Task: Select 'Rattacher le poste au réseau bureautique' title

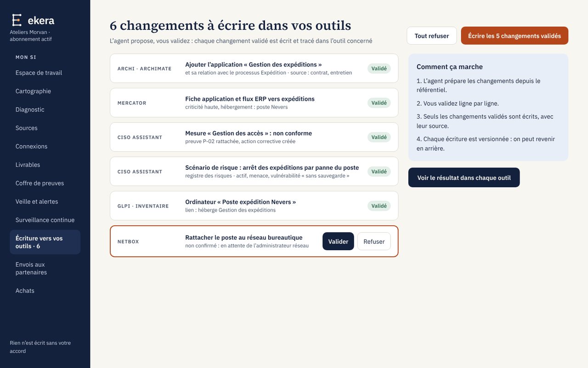Action: [244, 237]
